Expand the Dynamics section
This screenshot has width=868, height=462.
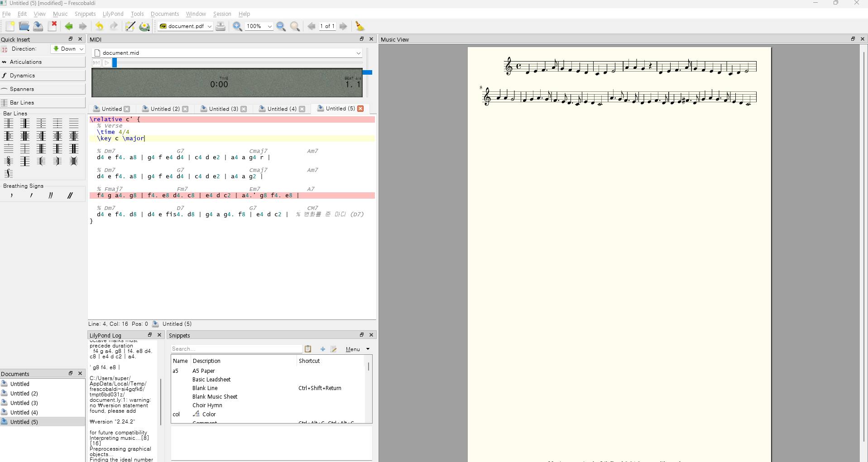click(43, 76)
